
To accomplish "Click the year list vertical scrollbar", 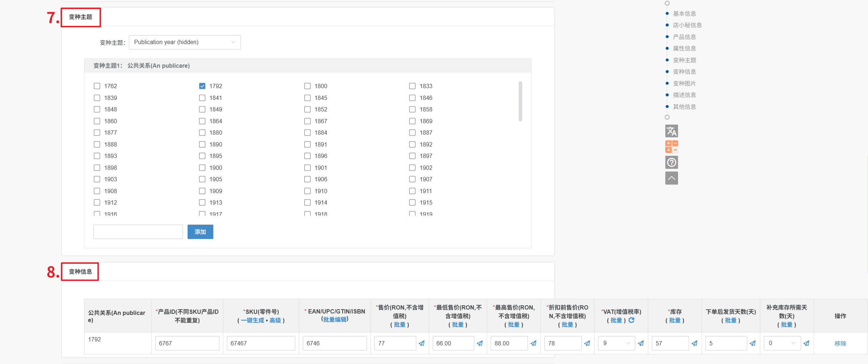I will pos(520,101).
